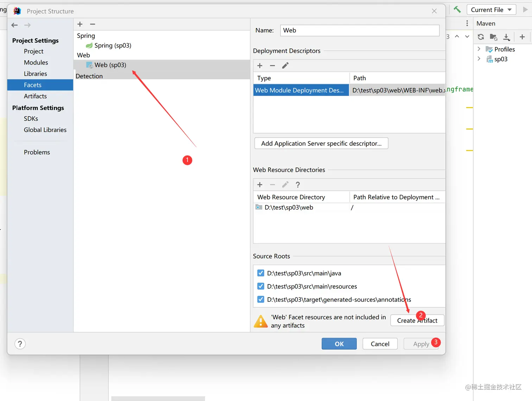Click the Maven panel title

click(486, 23)
